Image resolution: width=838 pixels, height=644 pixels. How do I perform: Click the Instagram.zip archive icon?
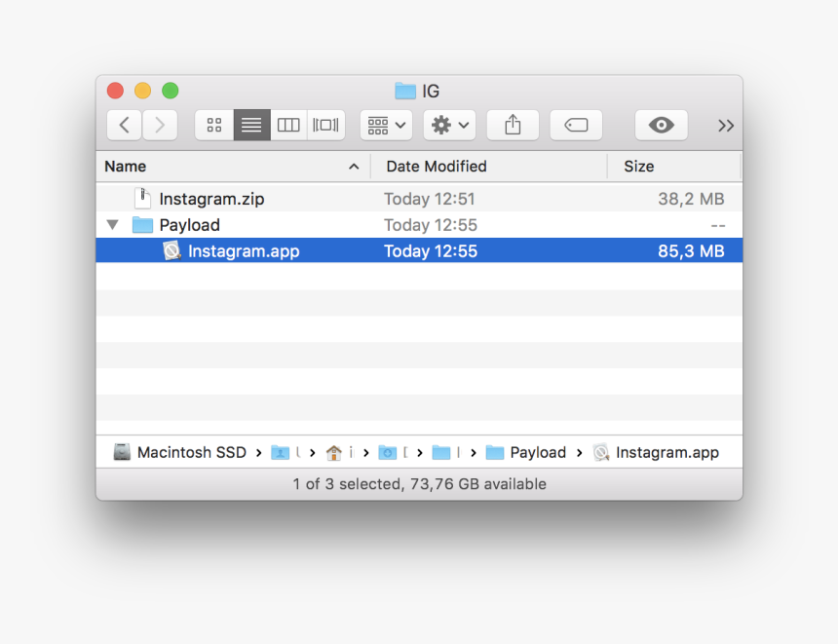(142, 199)
